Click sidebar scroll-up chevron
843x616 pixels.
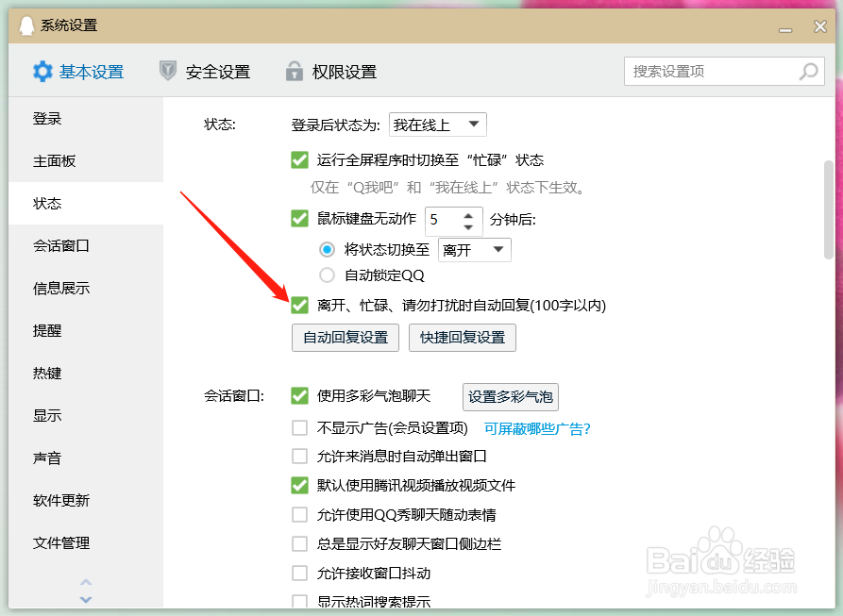coord(86,582)
